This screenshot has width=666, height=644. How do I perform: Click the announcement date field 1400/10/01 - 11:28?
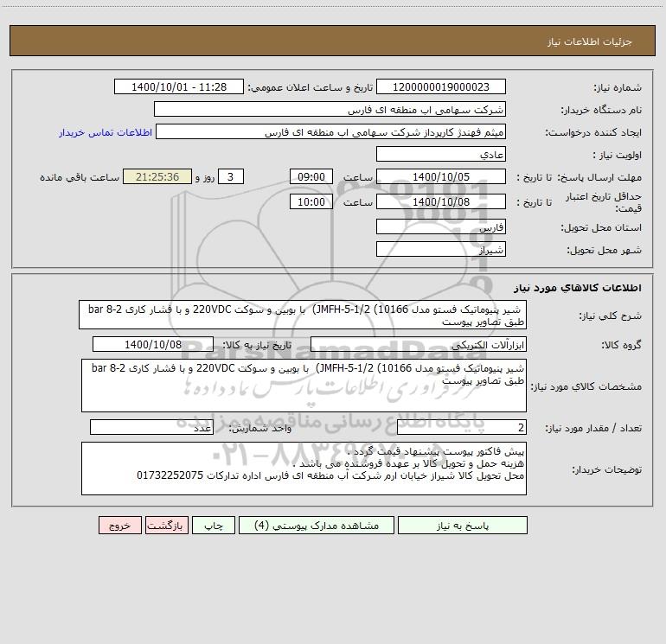click(x=179, y=86)
